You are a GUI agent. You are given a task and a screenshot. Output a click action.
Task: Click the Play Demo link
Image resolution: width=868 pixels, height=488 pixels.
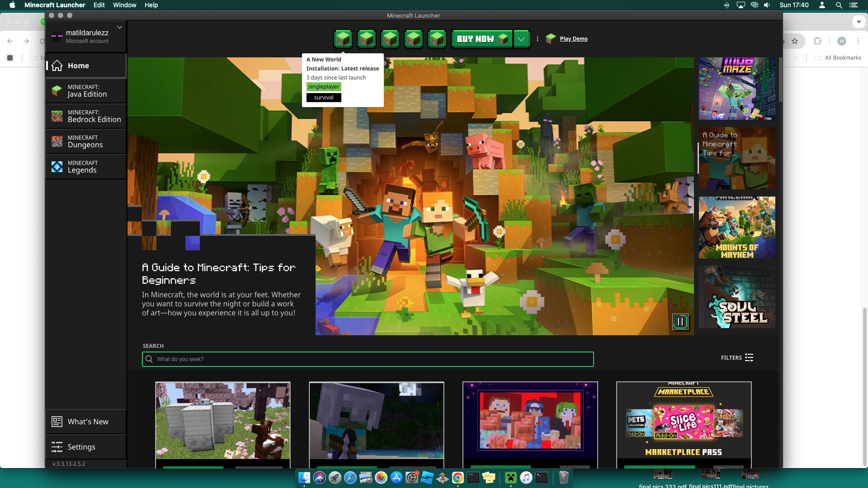pyautogui.click(x=573, y=39)
